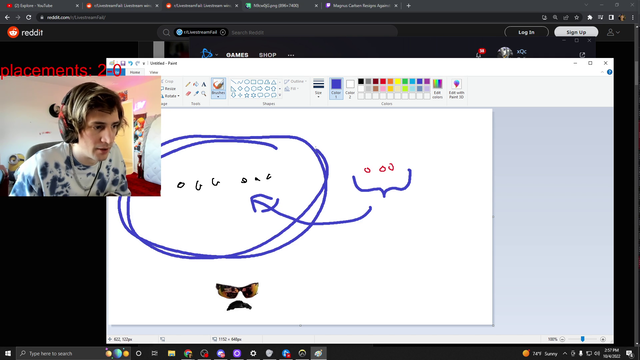Click Paint icon on the taskbar
Image resolution: width=640 pixels, height=360 pixels.
318,353
